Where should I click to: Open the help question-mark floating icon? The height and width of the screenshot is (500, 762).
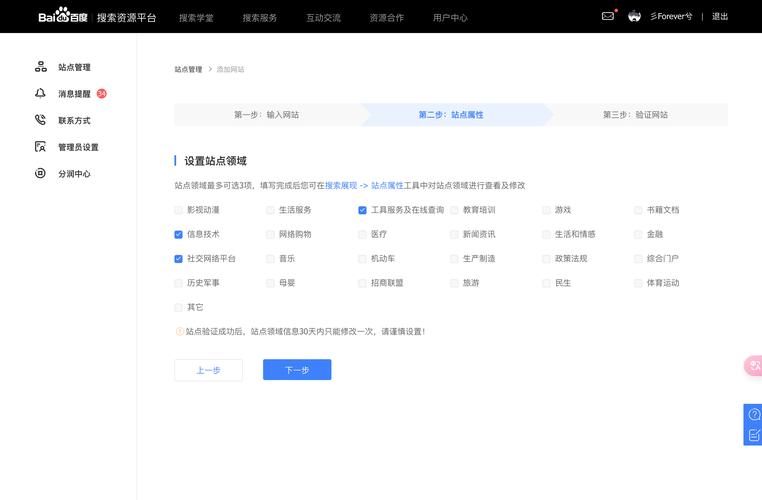[x=754, y=414]
